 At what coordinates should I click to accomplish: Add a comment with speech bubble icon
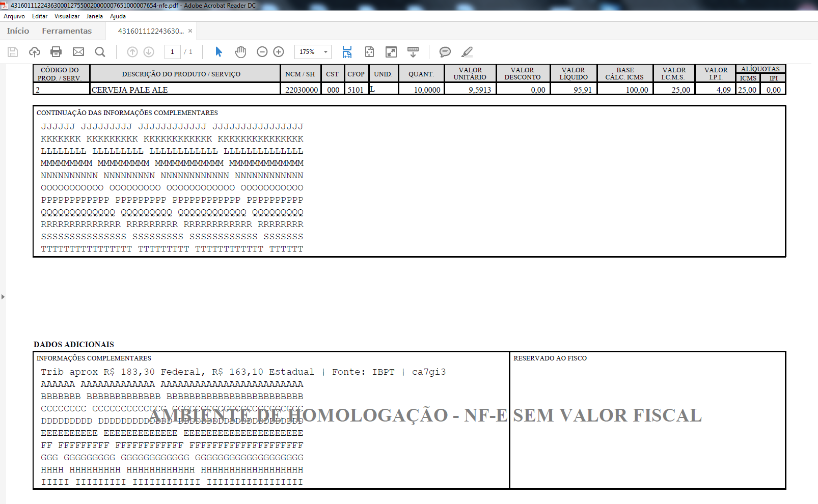point(445,52)
